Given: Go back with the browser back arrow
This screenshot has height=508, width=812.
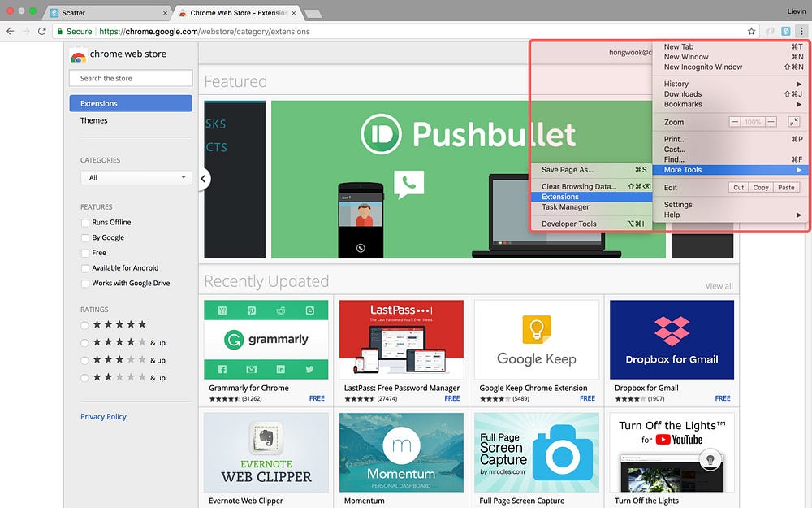Looking at the screenshot, I should point(11,31).
